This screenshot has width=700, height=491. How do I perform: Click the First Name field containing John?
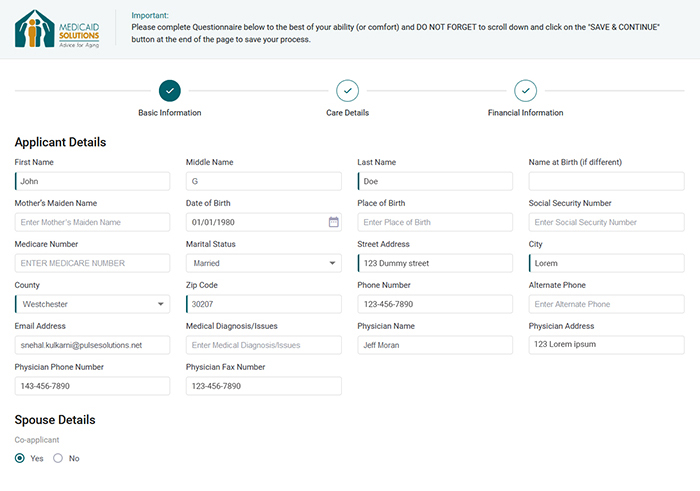click(92, 181)
